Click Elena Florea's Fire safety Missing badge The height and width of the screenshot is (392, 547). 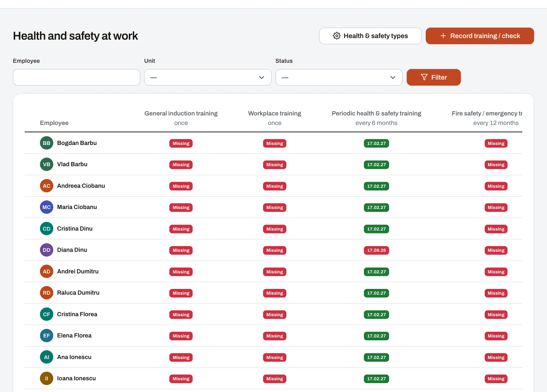[x=496, y=336]
